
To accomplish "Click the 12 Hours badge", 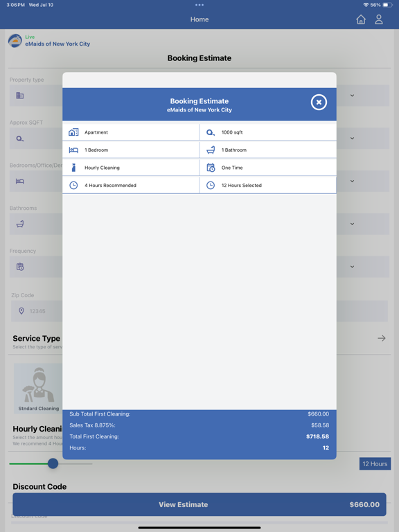I will coord(375,464).
